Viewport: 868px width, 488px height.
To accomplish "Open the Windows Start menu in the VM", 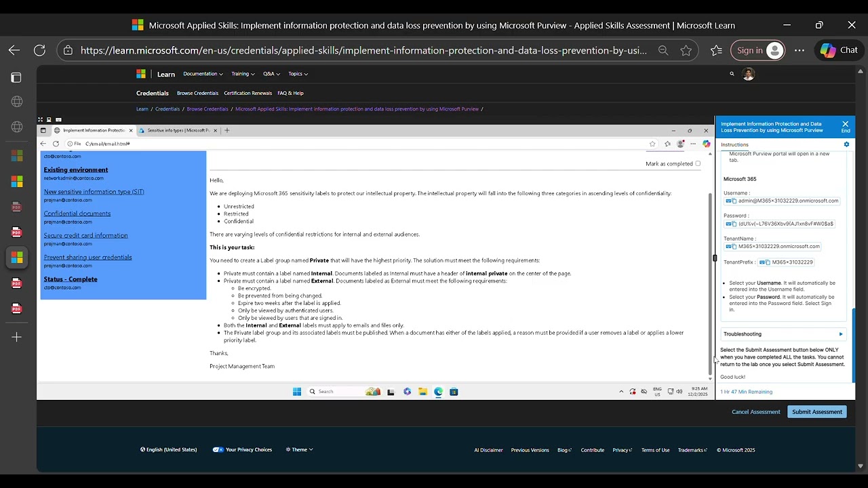I will pyautogui.click(x=297, y=392).
